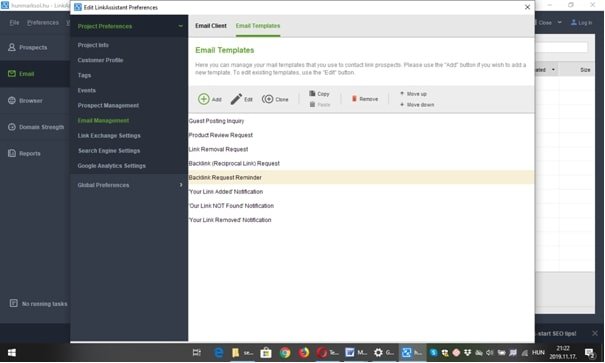Click Log in in the main window
This screenshot has width=605, height=363.
point(581,23)
